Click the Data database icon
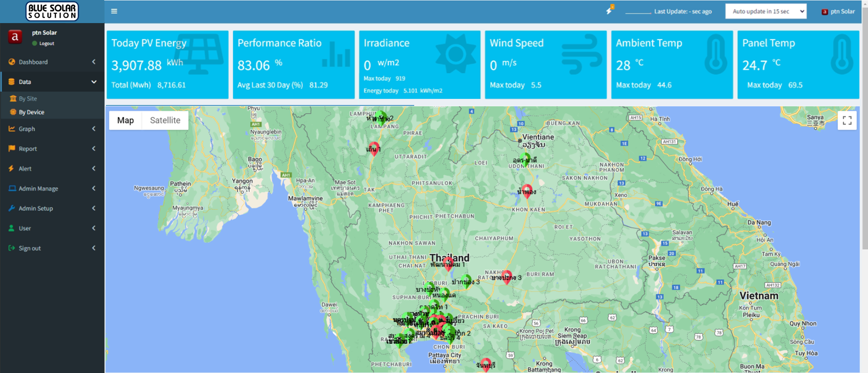The image size is (868, 373). click(x=12, y=82)
